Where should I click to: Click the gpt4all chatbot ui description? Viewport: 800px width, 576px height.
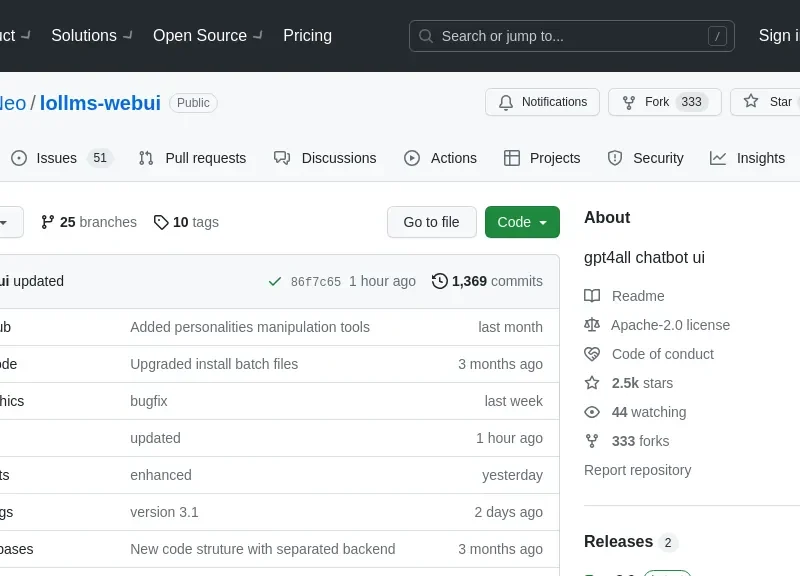pyautogui.click(x=644, y=258)
